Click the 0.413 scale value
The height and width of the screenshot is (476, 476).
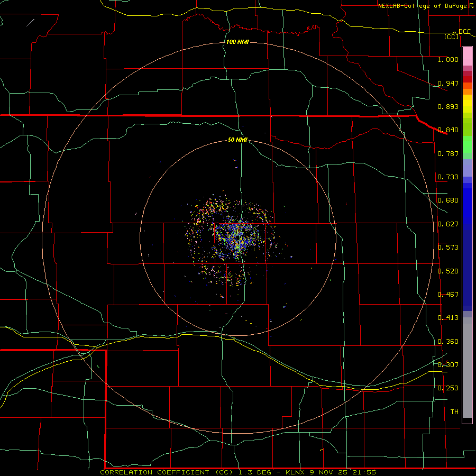pos(448,318)
